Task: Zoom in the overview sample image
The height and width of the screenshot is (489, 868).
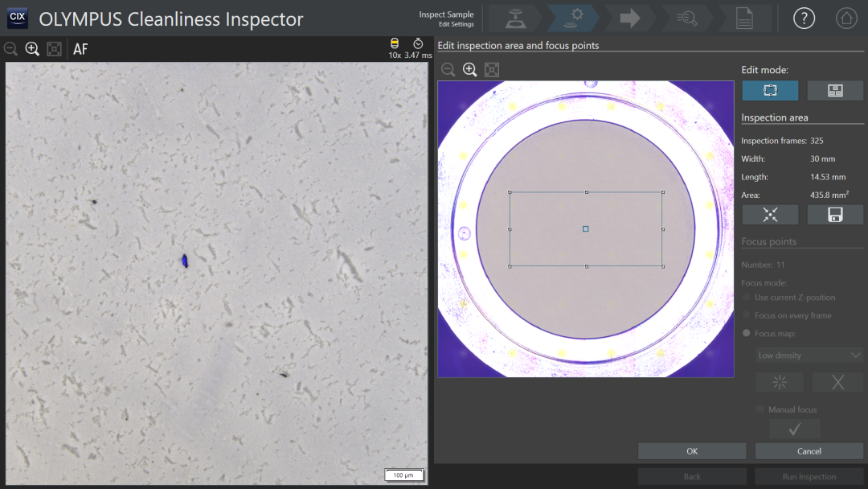Action: coord(470,69)
